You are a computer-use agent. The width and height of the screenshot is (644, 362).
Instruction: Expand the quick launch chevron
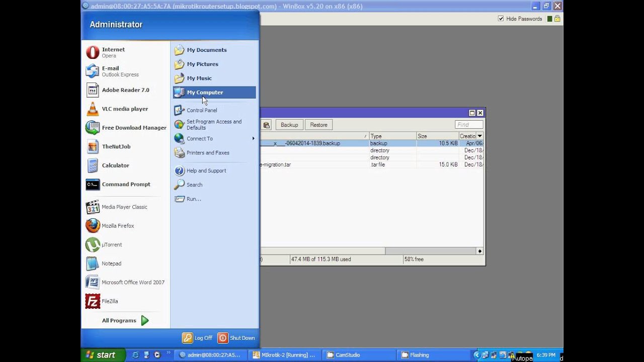[x=168, y=353]
